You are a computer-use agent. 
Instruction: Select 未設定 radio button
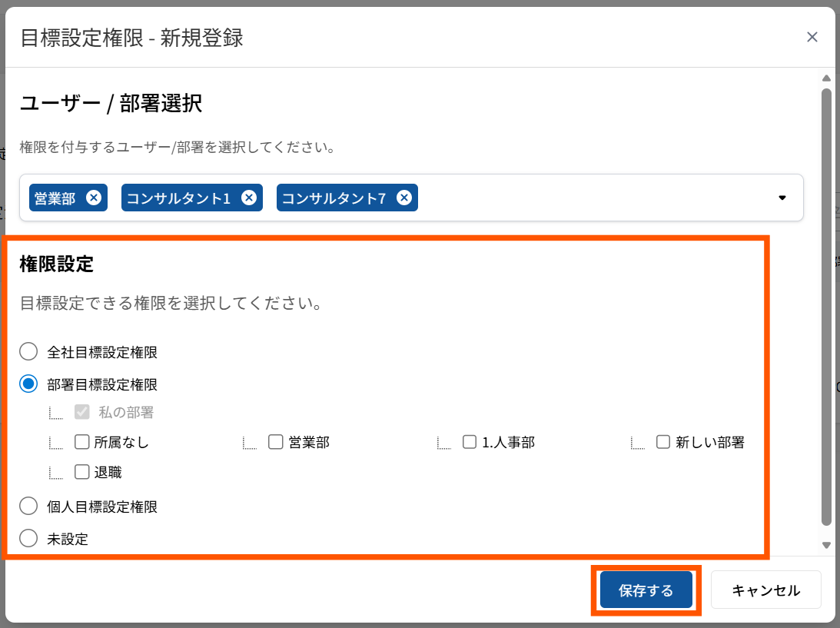pos(28,538)
